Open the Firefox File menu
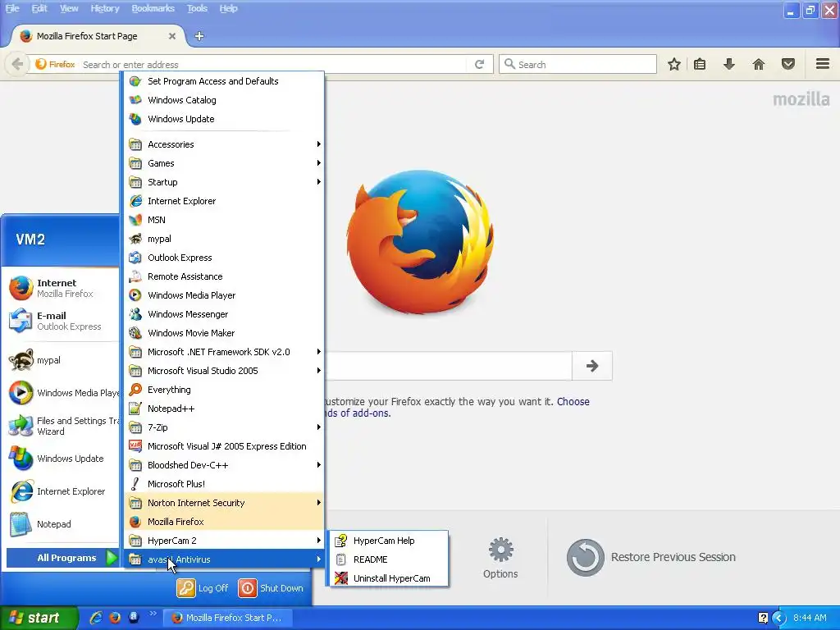The width and height of the screenshot is (840, 630). [12, 8]
